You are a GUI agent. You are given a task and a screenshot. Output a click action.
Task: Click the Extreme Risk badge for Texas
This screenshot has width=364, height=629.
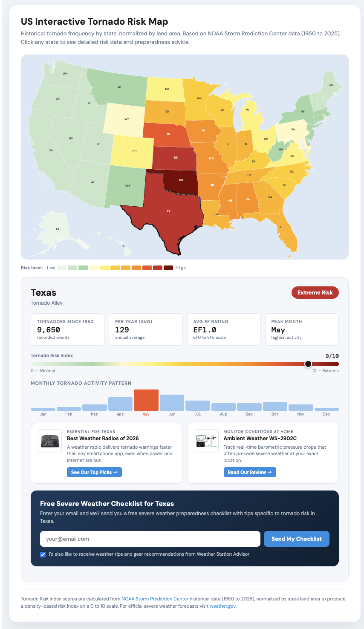coord(315,292)
